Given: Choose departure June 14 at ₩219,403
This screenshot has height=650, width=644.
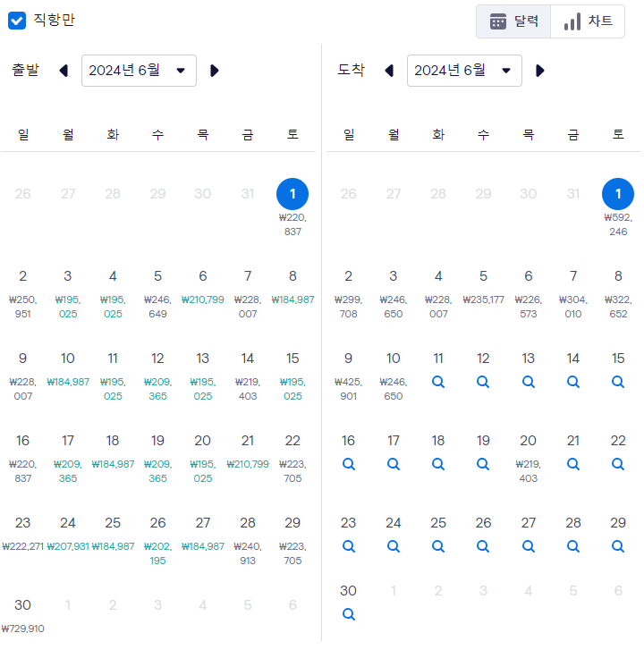Looking at the screenshot, I should click(248, 376).
